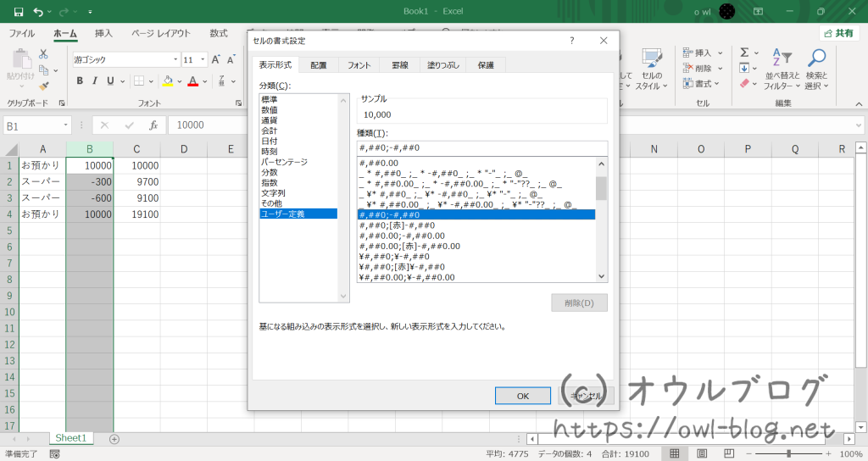This screenshot has width=868, height=461.
Task: Click the Insert Function fx icon
Action: [x=153, y=125]
